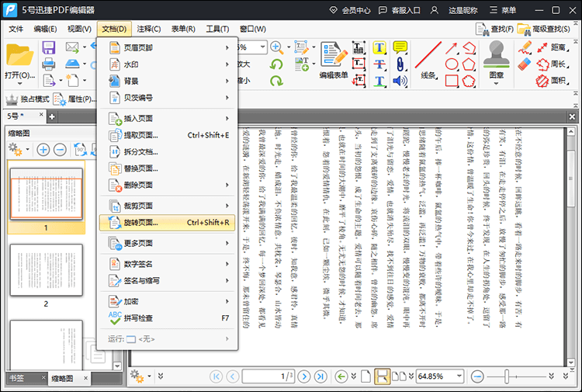Open 高级查找(S) advanced search
Viewport: 582px width, 392px height.
[544, 29]
